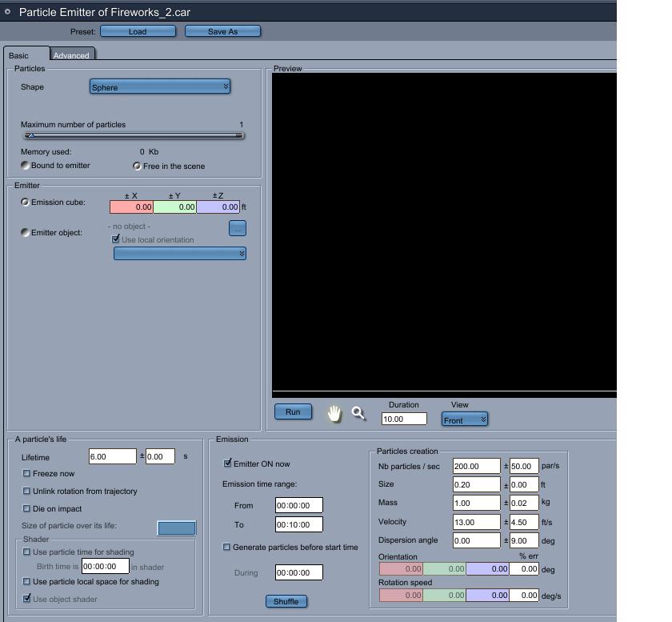This screenshot has height=622, width=672.
Task: Choose Emission cube radio button
Action: [x=25, y=202]
